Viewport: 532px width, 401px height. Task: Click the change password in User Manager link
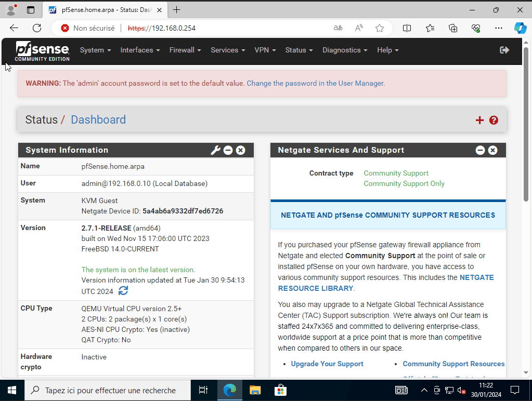click(x=316, y=83)
